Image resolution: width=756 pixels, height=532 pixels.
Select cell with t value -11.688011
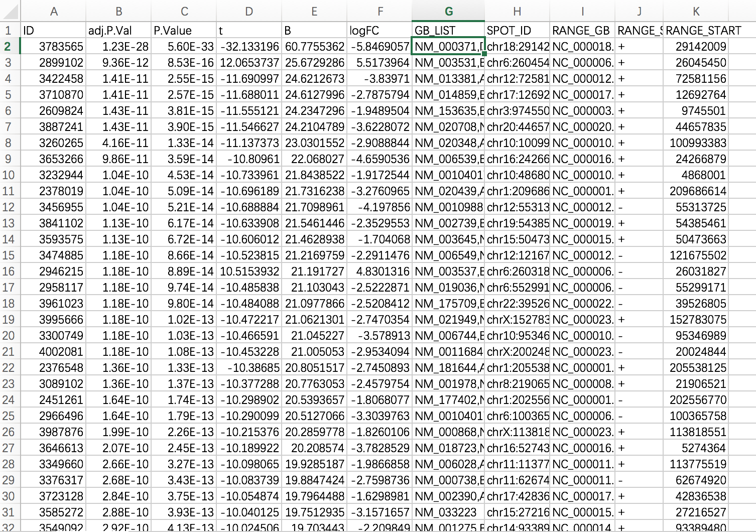249,94
